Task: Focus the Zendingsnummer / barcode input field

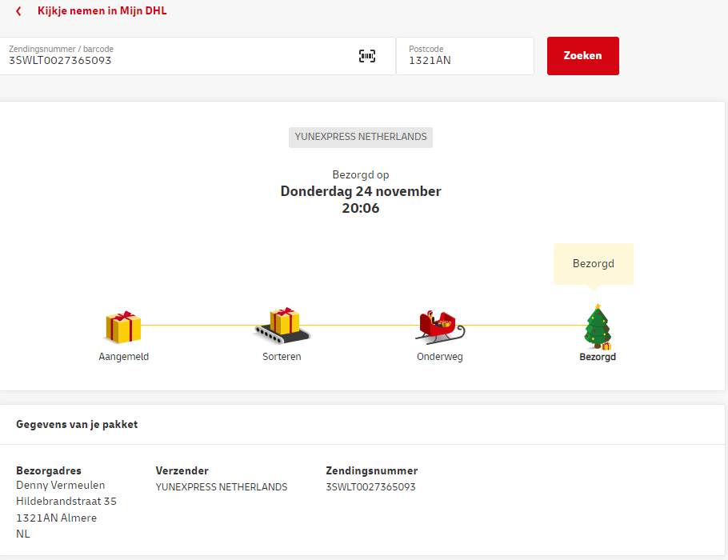Action: (x=176, y=60)
